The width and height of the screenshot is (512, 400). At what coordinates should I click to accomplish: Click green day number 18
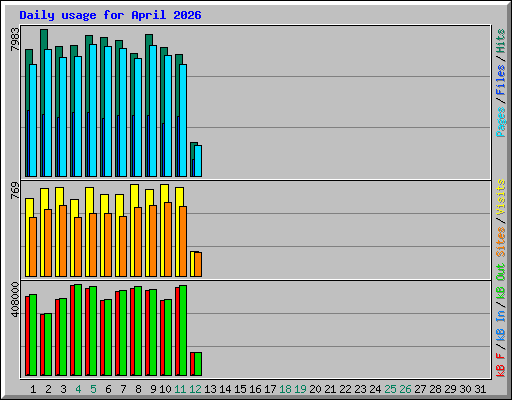click(x=285, y=389)
